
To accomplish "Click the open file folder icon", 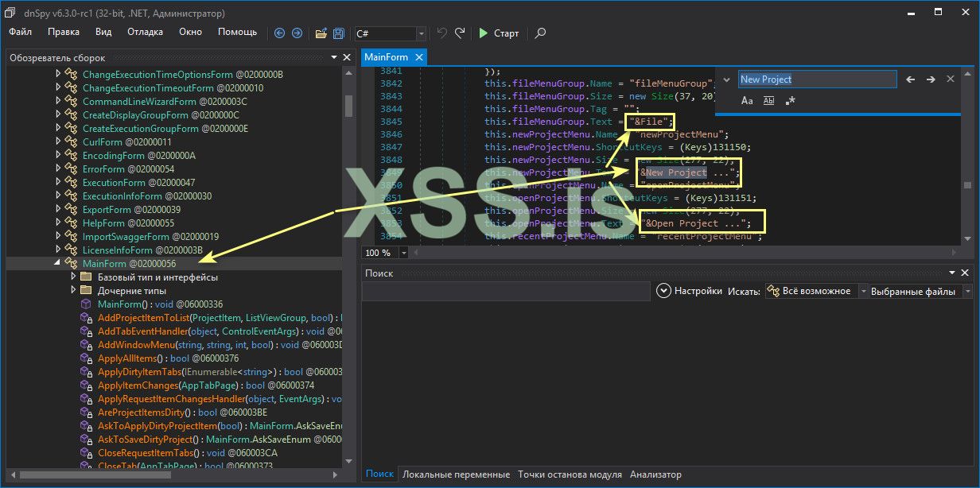I will (x=321, y=33).
